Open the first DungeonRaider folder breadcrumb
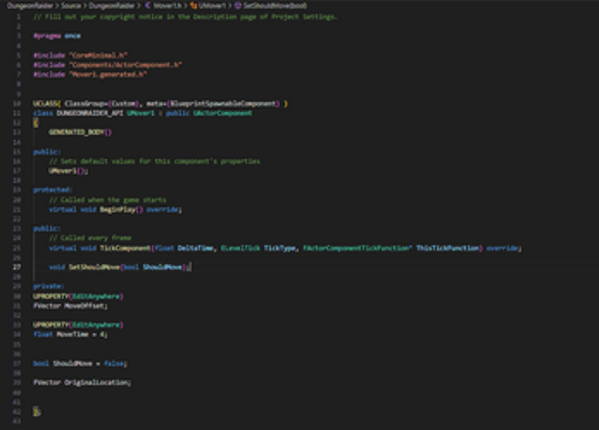 coord(30,5)
